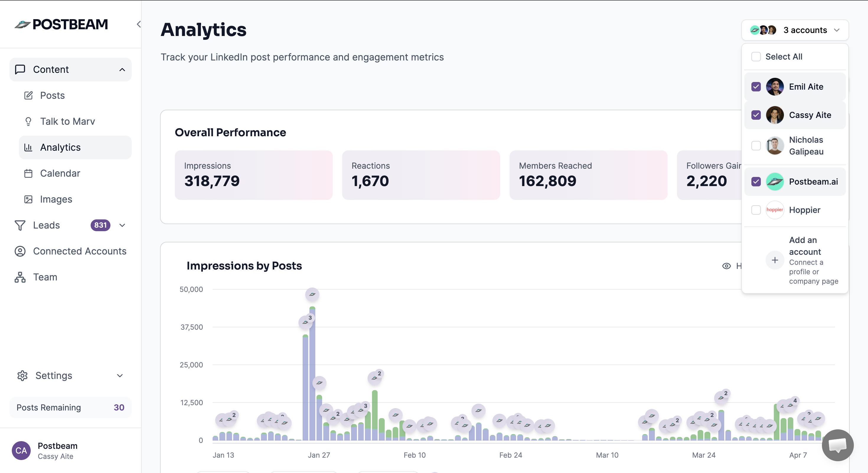The image size is (868, 473).
Task: Collapse the sidebar with arrow icon
Action: click(138, 24)
